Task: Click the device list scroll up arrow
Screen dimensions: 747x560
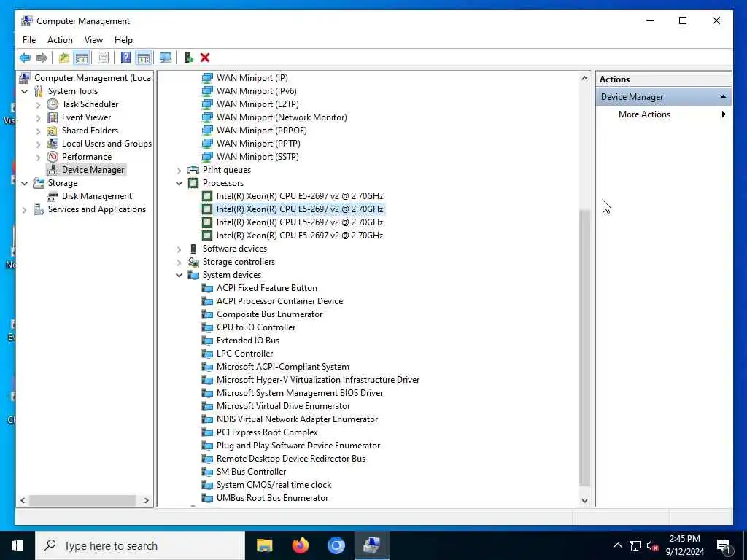Action: point(584,79)
